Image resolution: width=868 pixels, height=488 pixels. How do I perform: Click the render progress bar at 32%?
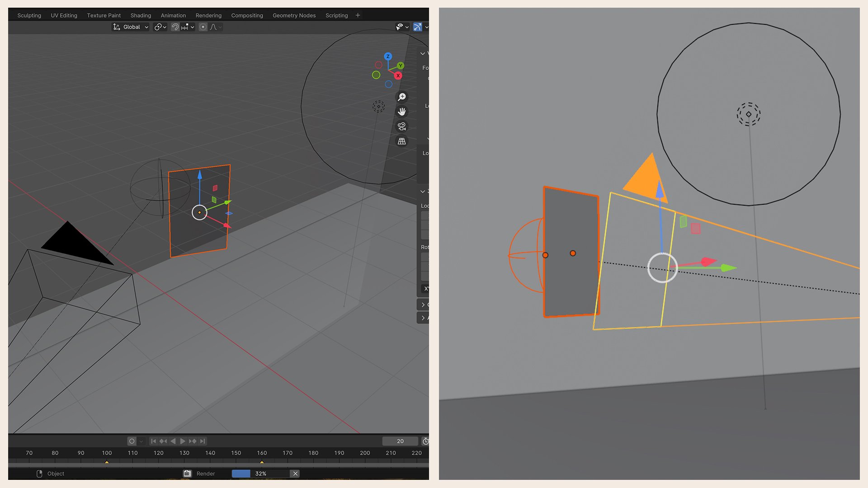point(260,474)
